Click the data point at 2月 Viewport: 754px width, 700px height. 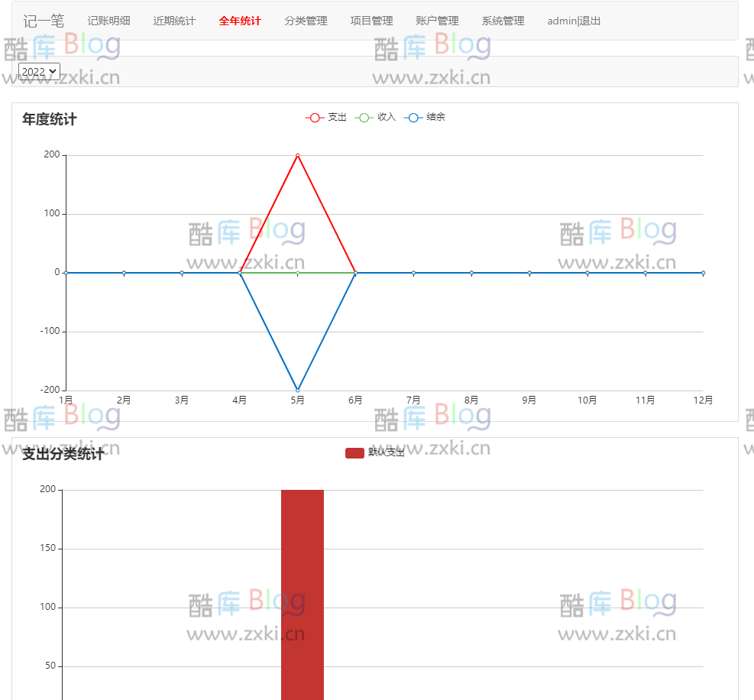click(124, 273)
